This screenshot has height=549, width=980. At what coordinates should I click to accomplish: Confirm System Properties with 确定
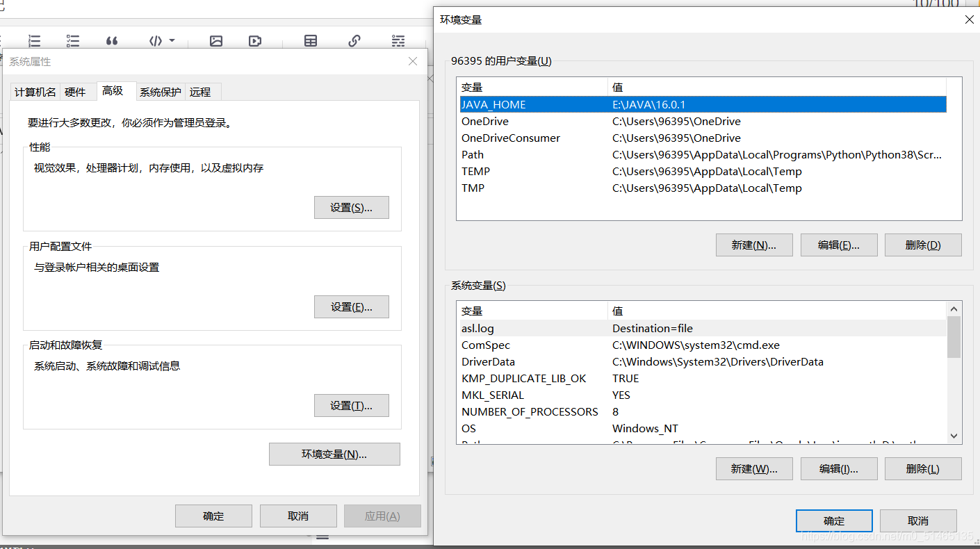(213, 516)
